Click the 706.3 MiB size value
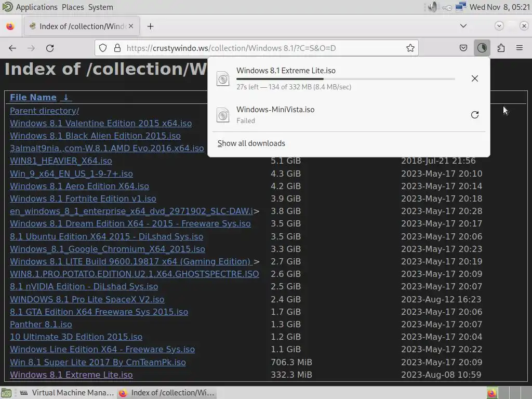 [x=291, y=362]
